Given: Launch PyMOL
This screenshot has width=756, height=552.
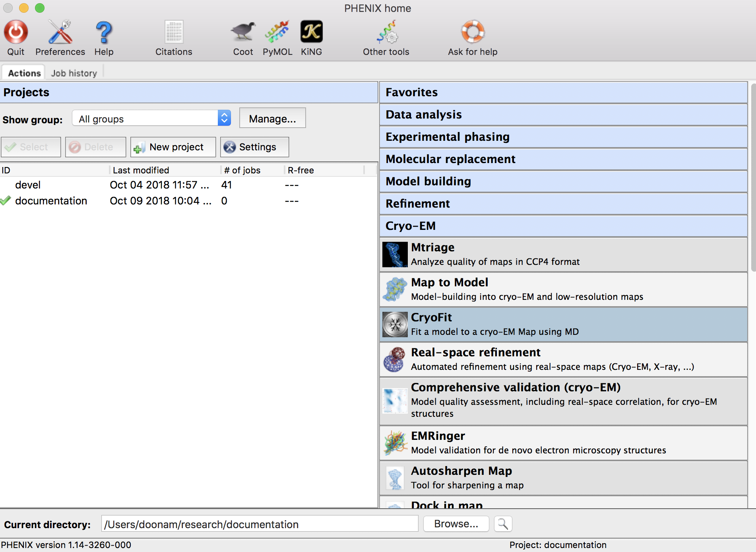Looking at the screenshot, I should click(277, 38).
